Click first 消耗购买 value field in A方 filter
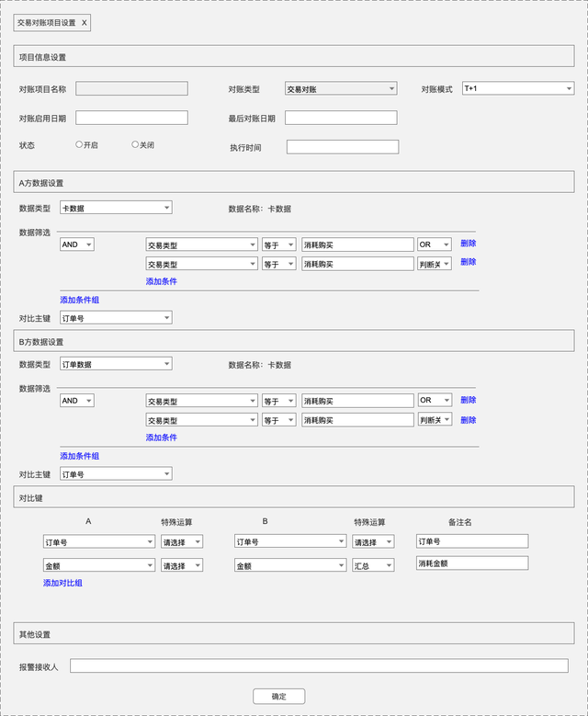Viewport: 588px width, 716px height. coord(357,244)
